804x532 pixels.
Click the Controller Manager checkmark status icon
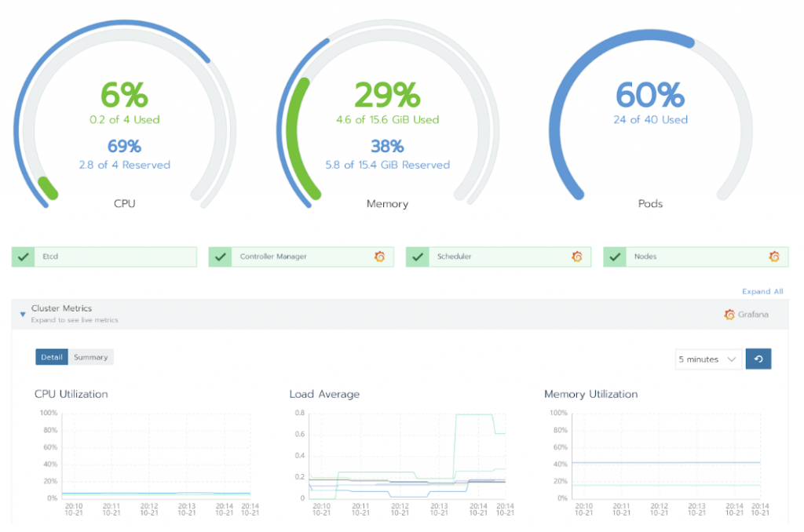point(221,257)
